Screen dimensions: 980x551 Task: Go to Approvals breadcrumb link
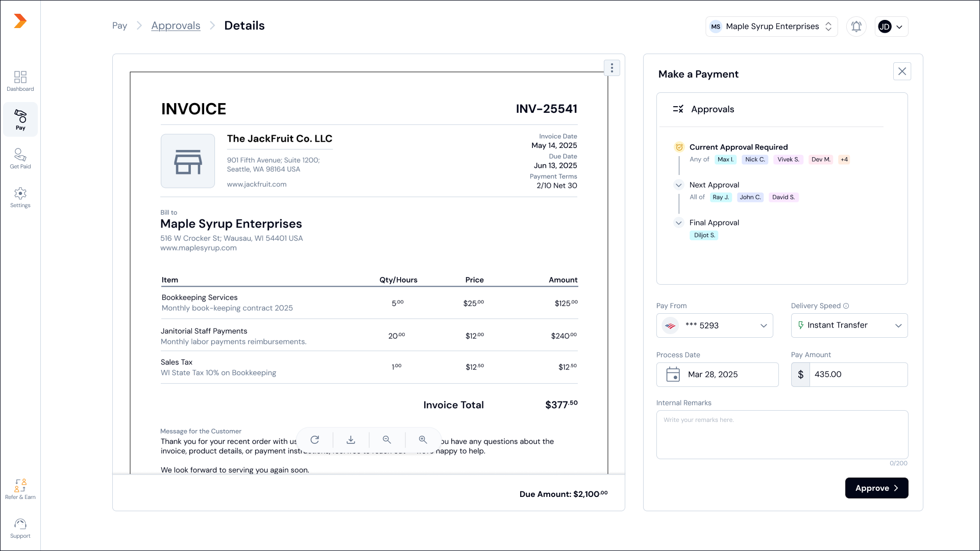click(x=176, y=26)
